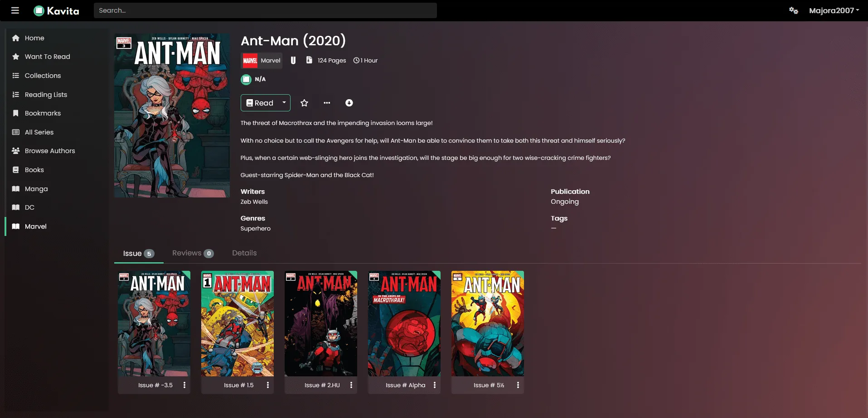Image resolution: width=868 pixels, height=418 pixels.
Task: Open the Books library
Action: [x=34, y=170]
